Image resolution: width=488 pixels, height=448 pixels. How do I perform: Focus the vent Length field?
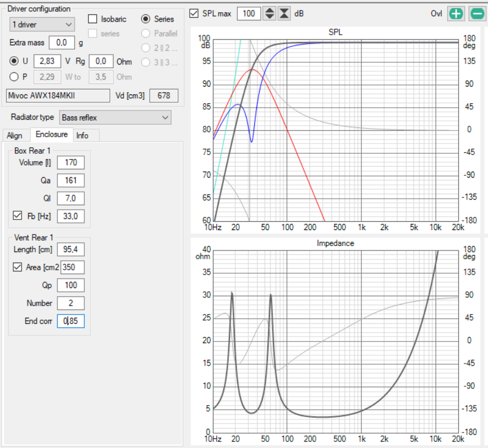coord(71,250)
